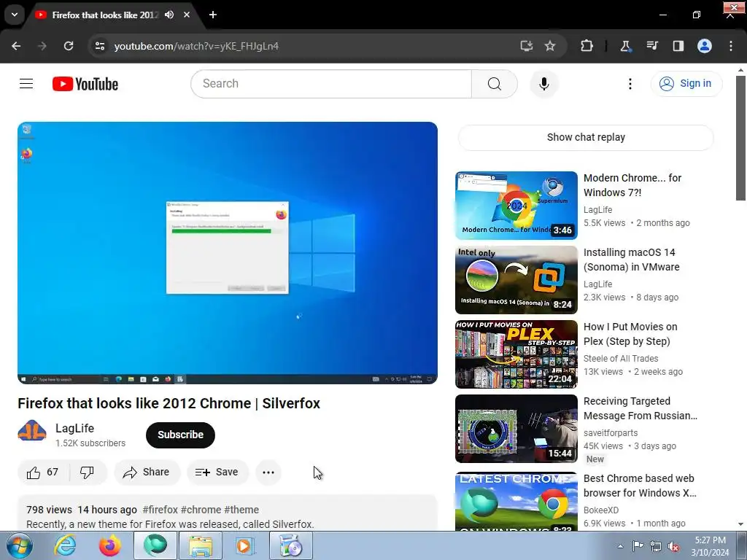Open the media control icon

point(651,46)
